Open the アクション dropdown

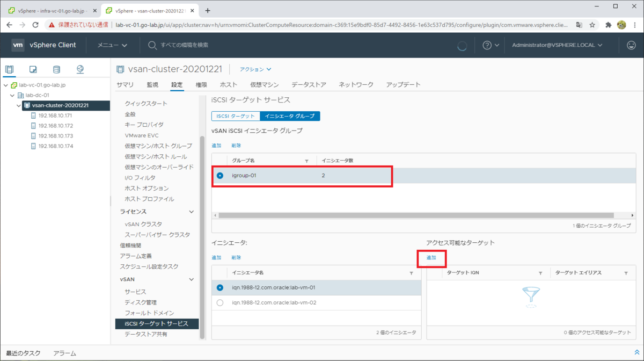click(255, 69)
